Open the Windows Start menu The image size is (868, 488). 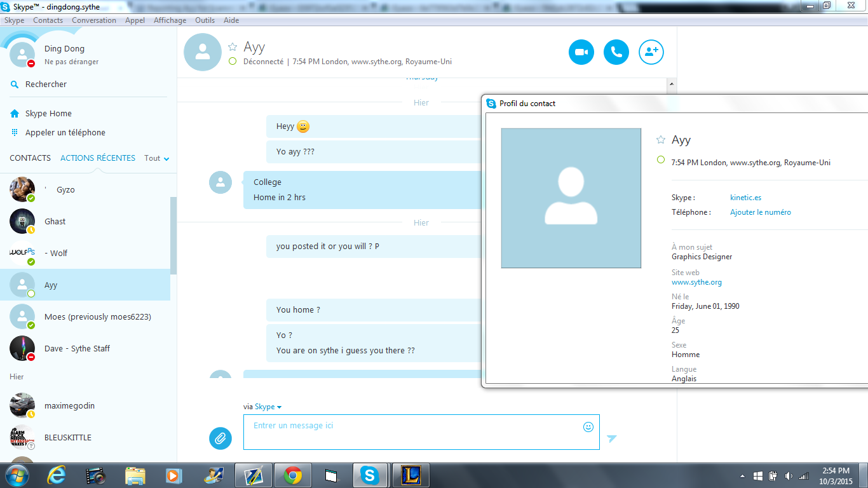(17, 475)
